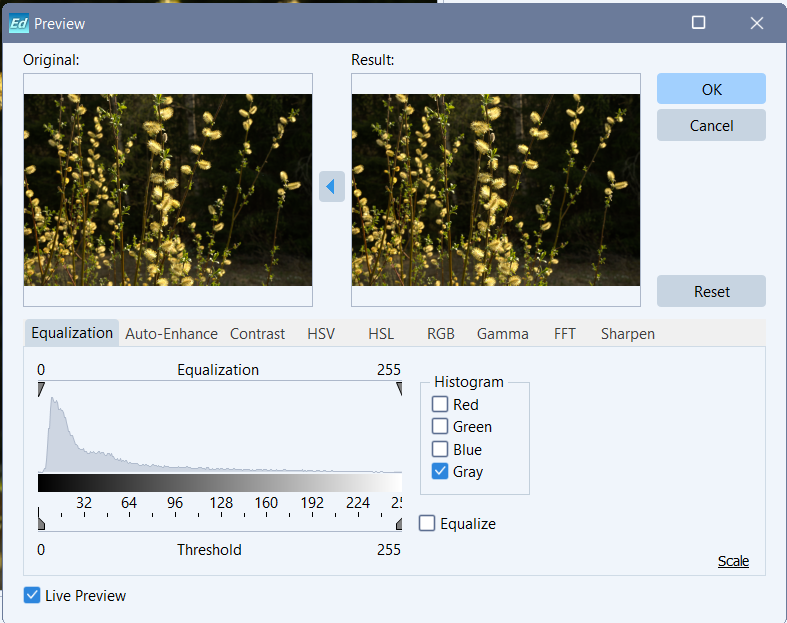Image resolution: width=787 pixels, height=623 pixels.
Task: Click the Ed app icon in title bar
Action: (x=19, y=23)
